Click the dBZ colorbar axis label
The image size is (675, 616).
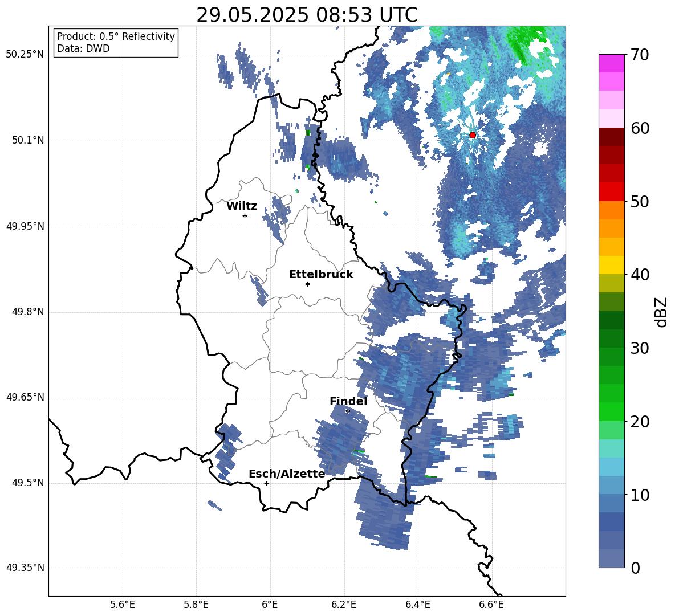tap(662, 312)
